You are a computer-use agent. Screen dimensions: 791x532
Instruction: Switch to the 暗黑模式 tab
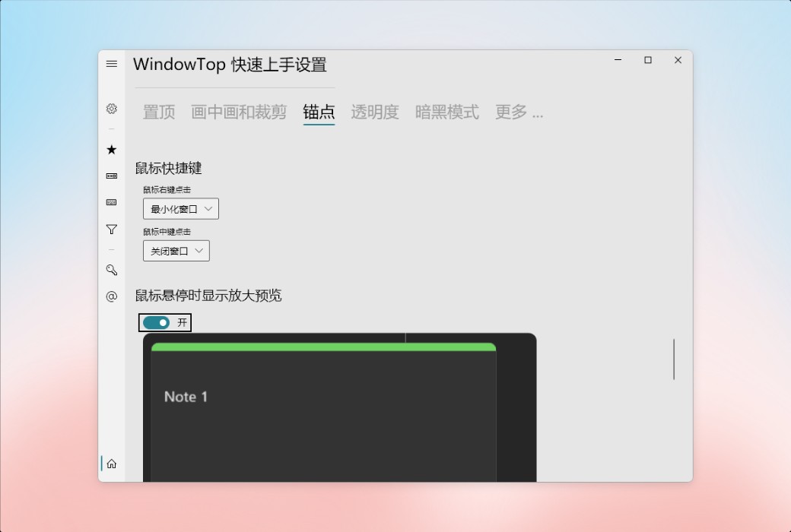pyautogui.click(x=447, y=112)
